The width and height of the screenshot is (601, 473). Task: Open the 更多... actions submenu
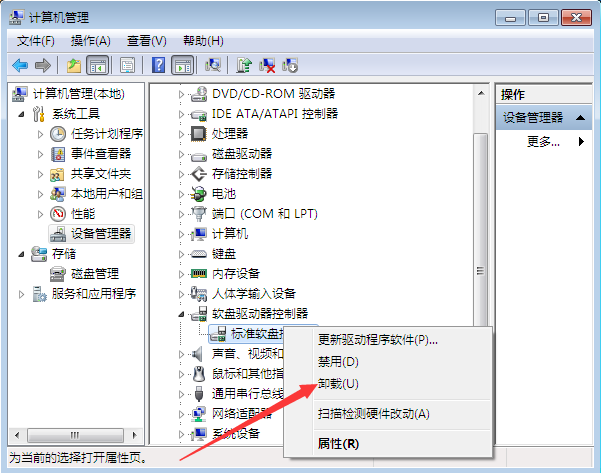[544, 142]
